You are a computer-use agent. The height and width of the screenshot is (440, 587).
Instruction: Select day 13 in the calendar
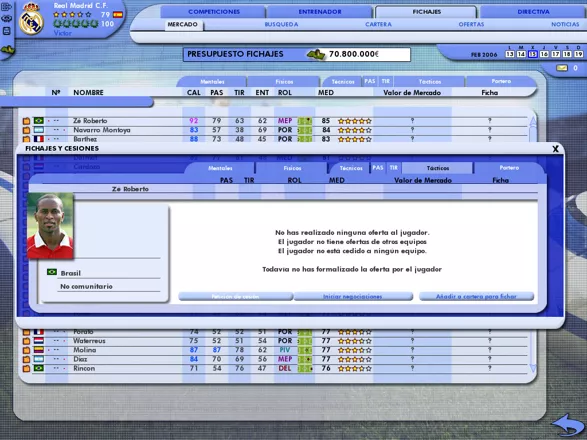tap(510, 54)
